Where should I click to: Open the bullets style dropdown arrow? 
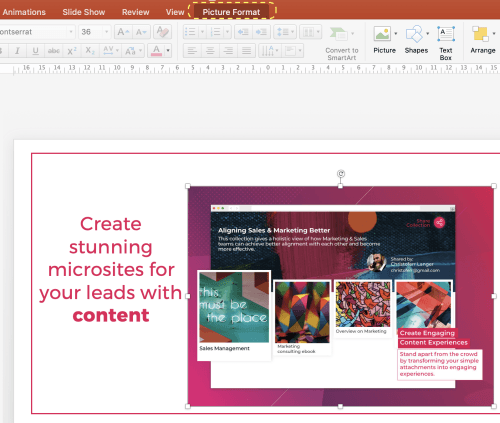coord(202,32)
